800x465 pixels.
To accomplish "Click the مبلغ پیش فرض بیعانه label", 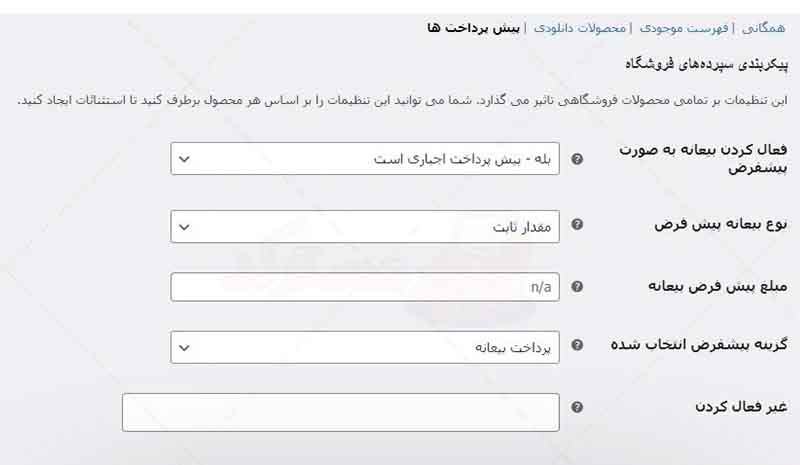I will 717,286.
